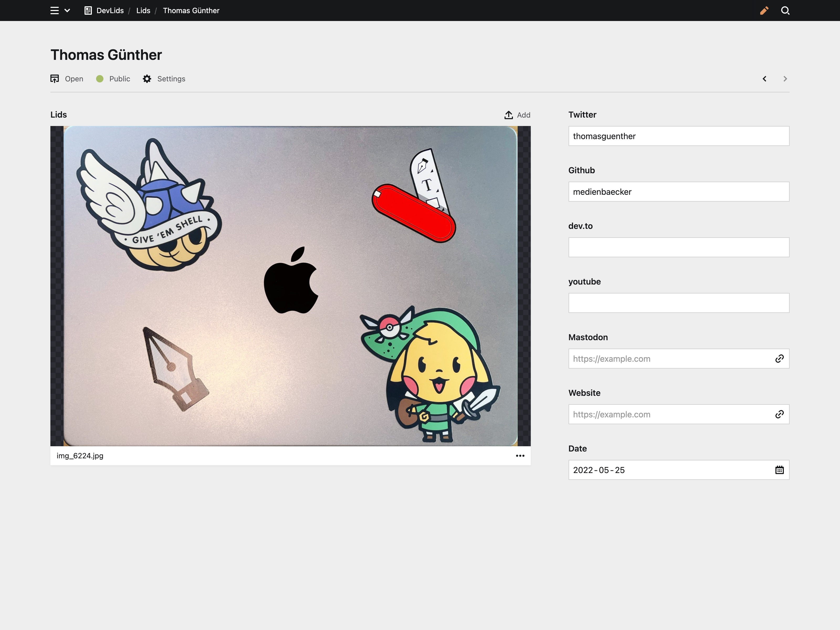This screenshot has height=630, width=840.
Task: Click inside the dev.to input field
Action: [678, 247]
